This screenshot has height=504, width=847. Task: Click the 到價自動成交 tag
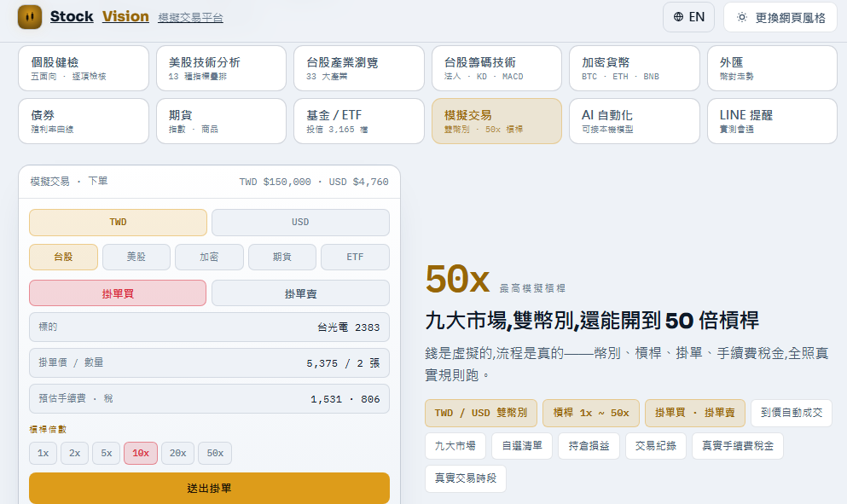pyautogui.click(x=792, y=414)
